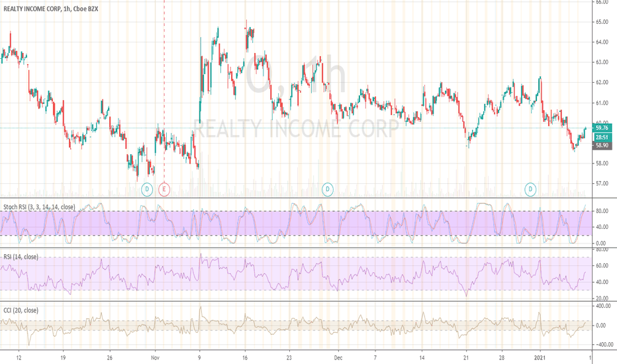Click the REALTY INCOME CORP, 1h, Cboe BZX title

pyautogui.click(x=51, y=9)
